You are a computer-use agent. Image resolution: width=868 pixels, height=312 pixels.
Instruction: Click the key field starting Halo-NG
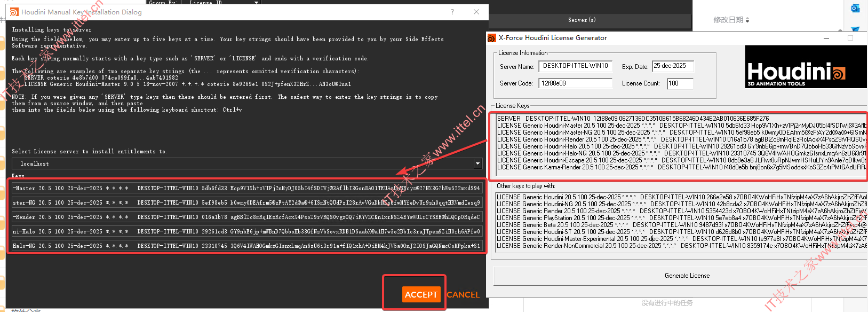[248, 246]
